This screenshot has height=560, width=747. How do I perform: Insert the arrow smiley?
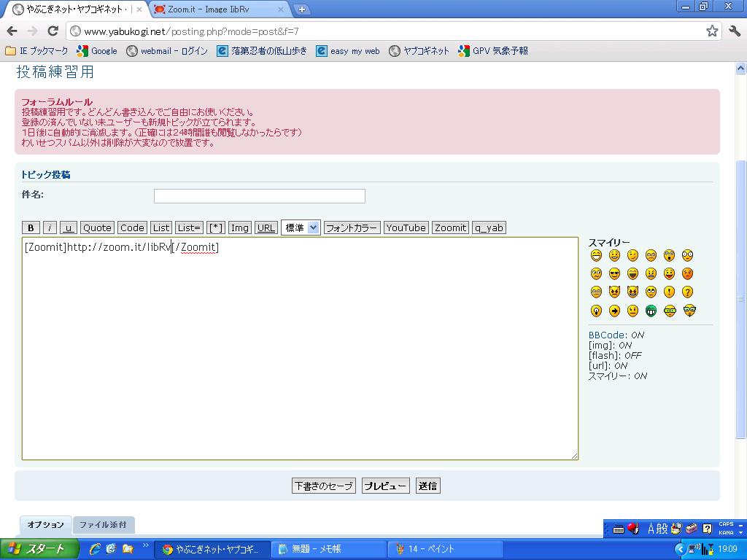tap(614, 311)
